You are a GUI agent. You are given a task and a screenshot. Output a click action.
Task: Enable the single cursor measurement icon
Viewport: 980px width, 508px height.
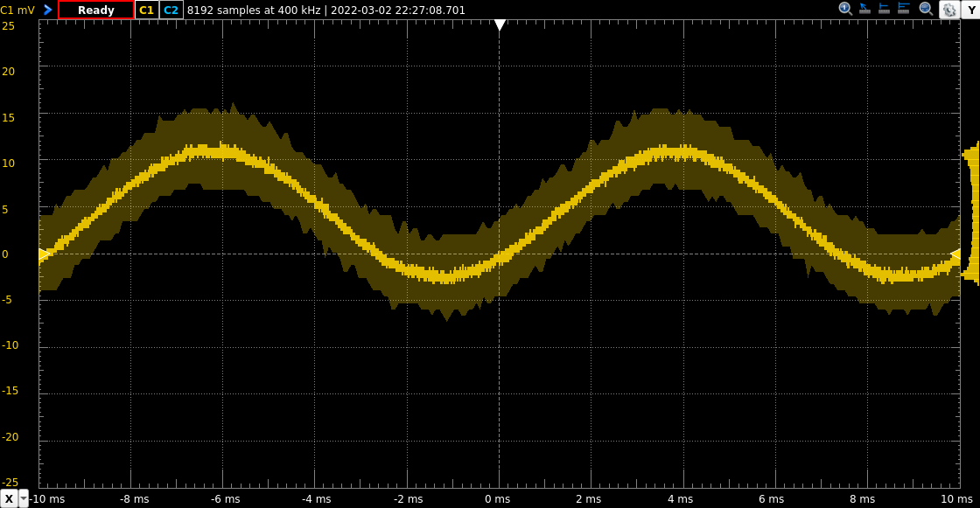(x=884, y=8)
